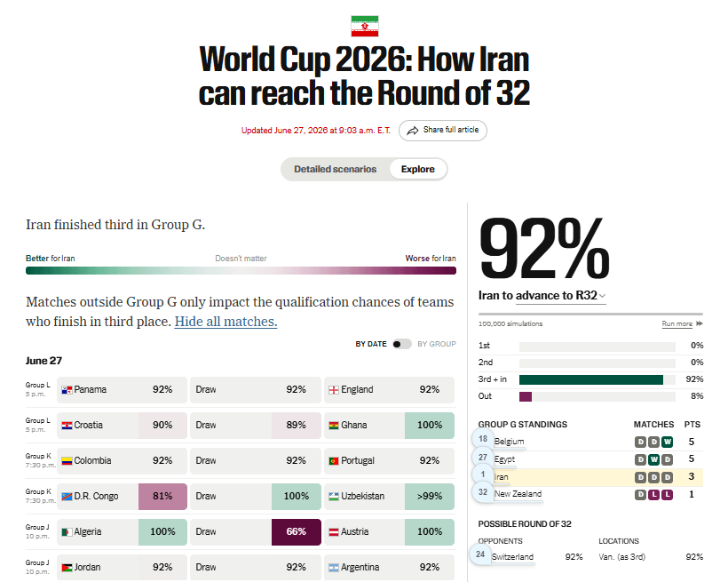Select D.R. Congo win 81% outcome cell
The height and width of the screenshot is (582, 728).
click(x=162, y=497)
